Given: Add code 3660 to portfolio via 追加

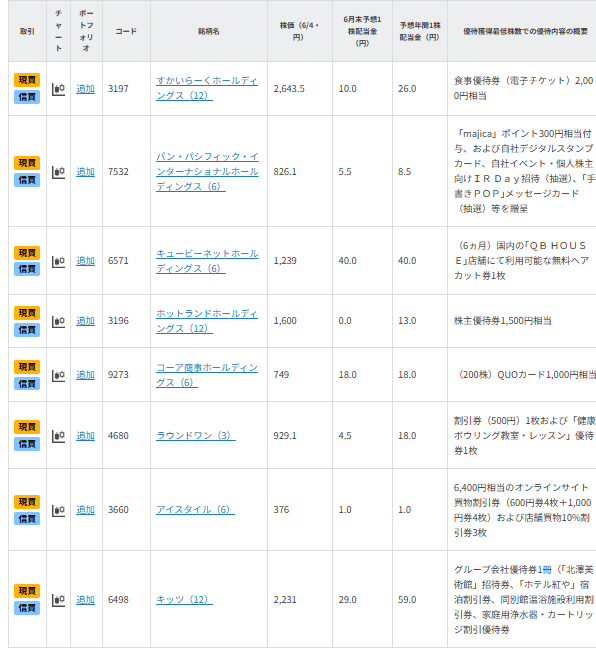Looking at the screenshot, I should click(86, 510).
